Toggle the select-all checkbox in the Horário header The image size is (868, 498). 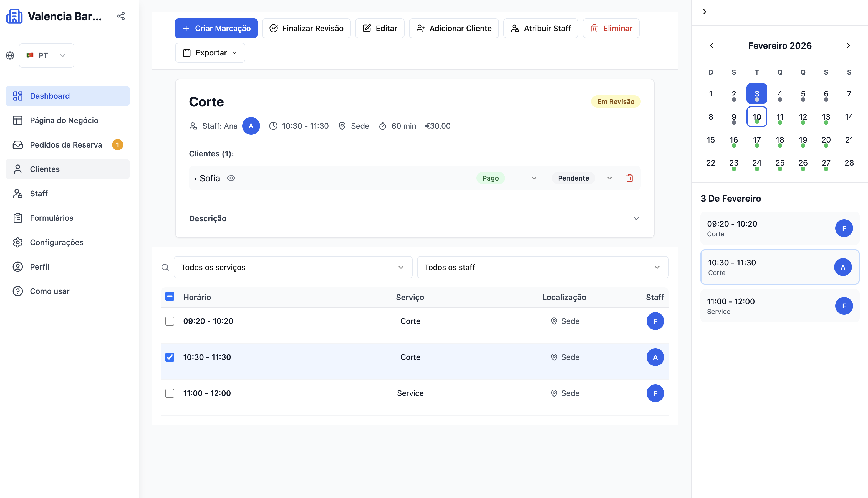(170, 296)
